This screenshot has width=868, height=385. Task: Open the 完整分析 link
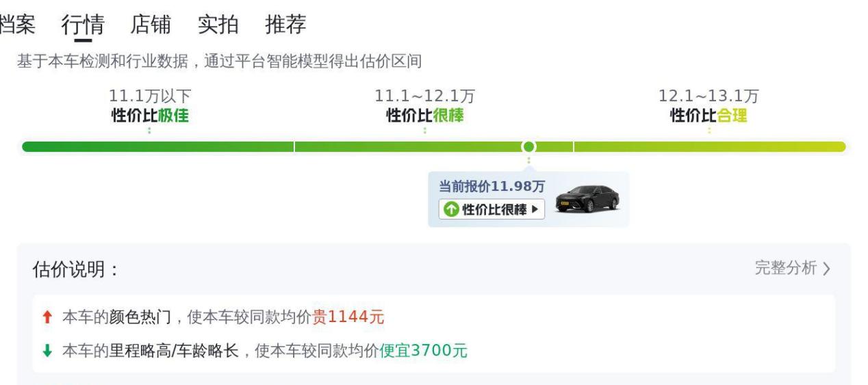point(786,268)
